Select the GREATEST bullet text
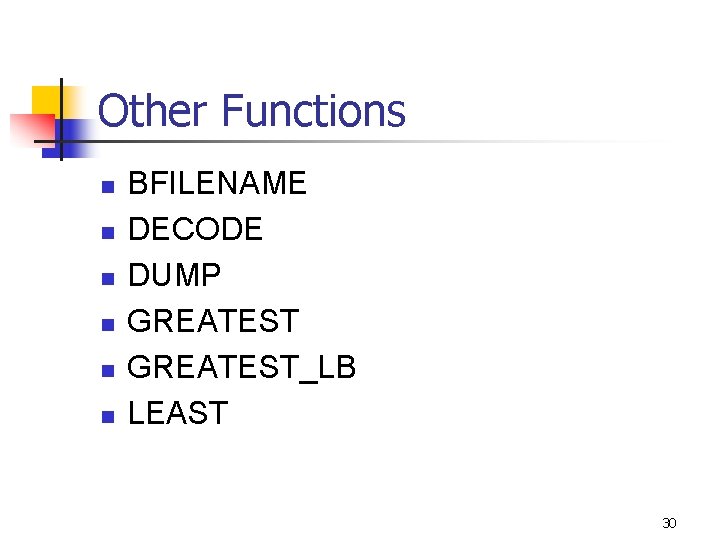720x540 pixels. (213, 321)
